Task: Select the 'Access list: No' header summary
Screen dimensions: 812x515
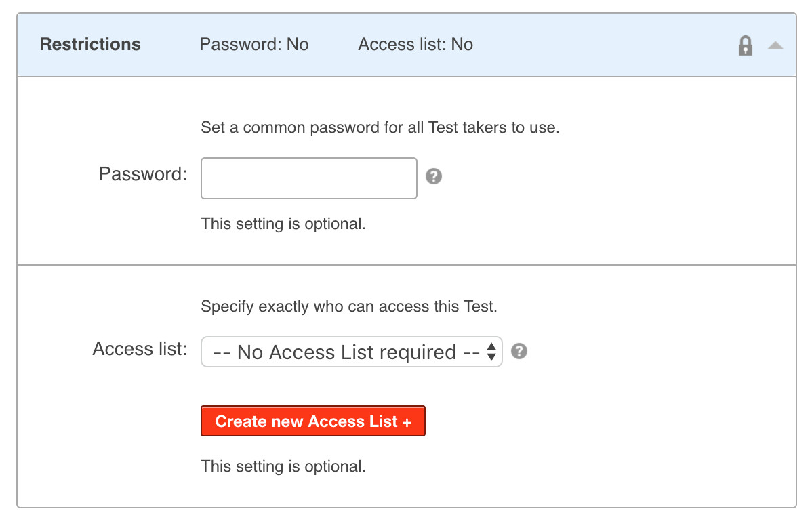Action: point(415,45)
